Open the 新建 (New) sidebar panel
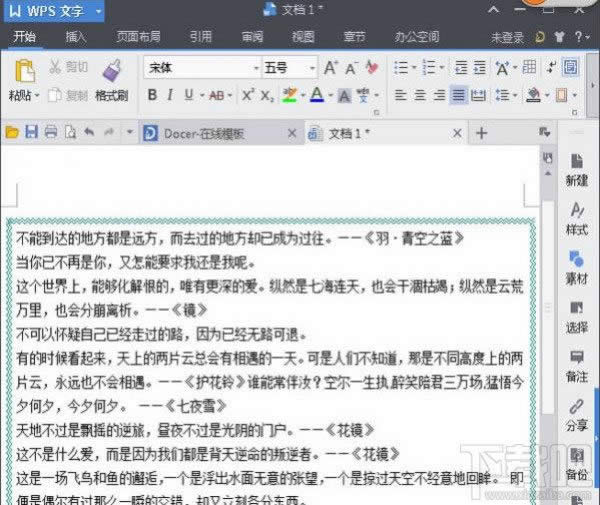Screen dimensions: 600x505 click(576, 168)
